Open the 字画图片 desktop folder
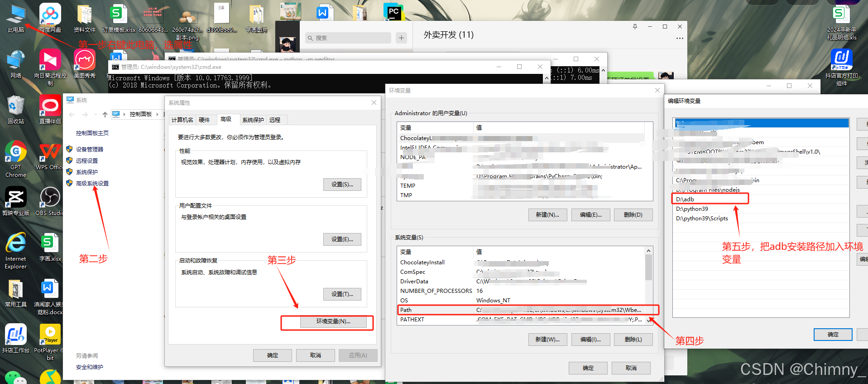868x384 pixels. tap(257, 18)
